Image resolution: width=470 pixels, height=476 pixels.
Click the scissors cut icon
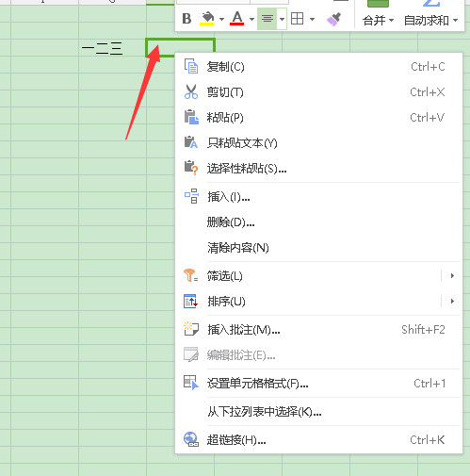click(191, 91)
